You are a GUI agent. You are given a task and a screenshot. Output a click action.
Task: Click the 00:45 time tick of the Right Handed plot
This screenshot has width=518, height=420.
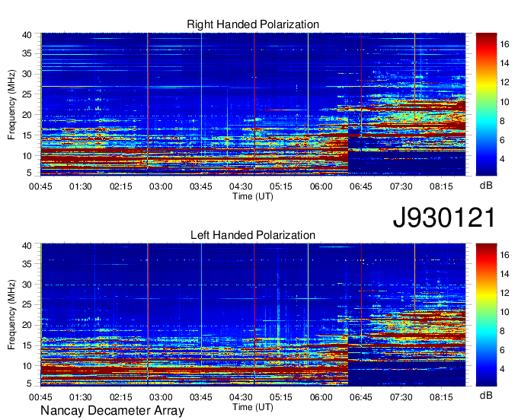click(x=40, y=186)
